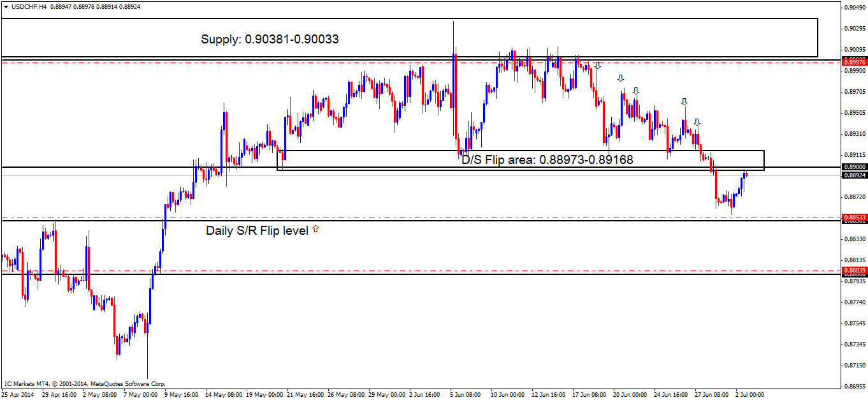Screen dimensions: 868x400
Task: Click the '2 May 08:00' time label
Action: (x=99, y=394)
